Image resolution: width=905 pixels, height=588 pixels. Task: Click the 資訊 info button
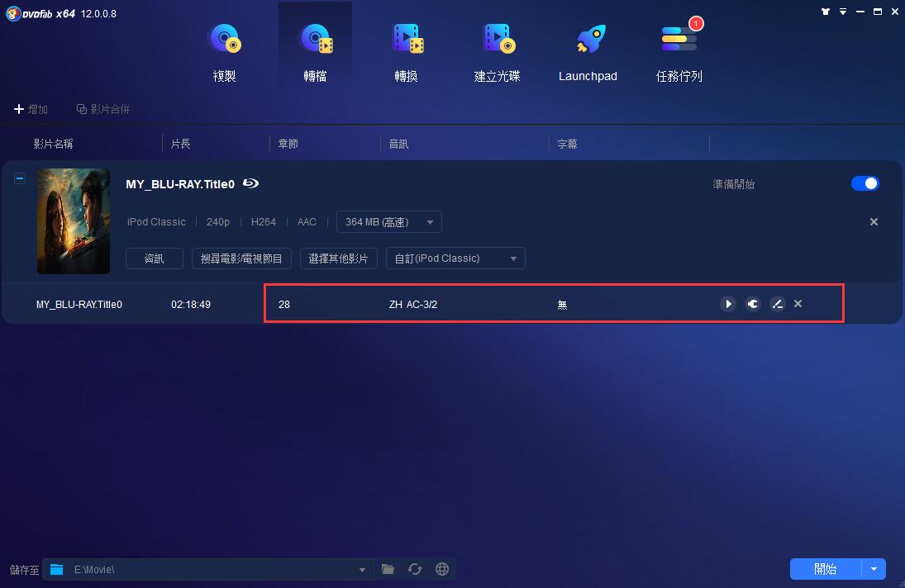pos(154,258)
